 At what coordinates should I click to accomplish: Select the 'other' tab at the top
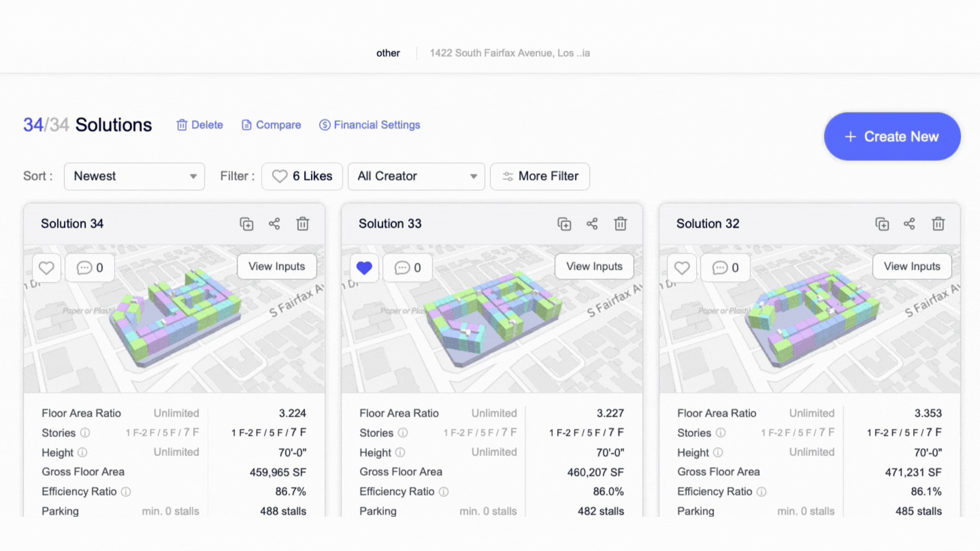(388, 53)
